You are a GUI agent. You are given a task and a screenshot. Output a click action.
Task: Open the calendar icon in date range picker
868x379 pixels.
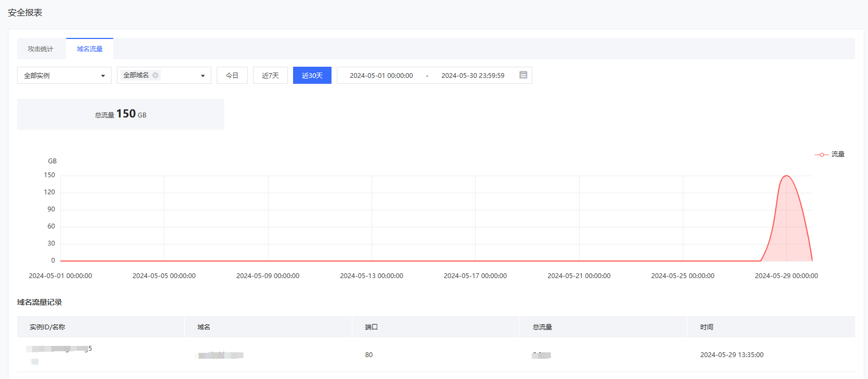523,75
